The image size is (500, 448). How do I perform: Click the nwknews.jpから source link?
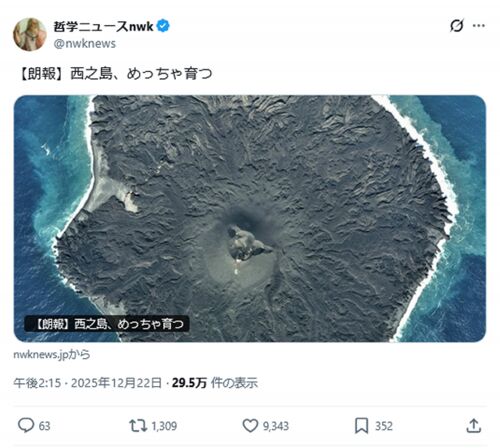pyautogui.click(x=52, y=354)
